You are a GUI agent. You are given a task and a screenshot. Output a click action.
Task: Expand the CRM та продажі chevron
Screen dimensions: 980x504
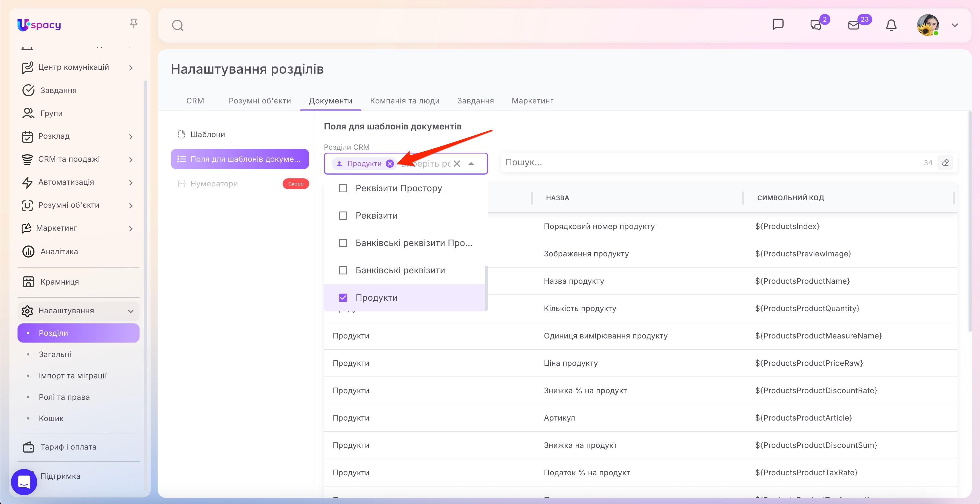tap(131, 160)
